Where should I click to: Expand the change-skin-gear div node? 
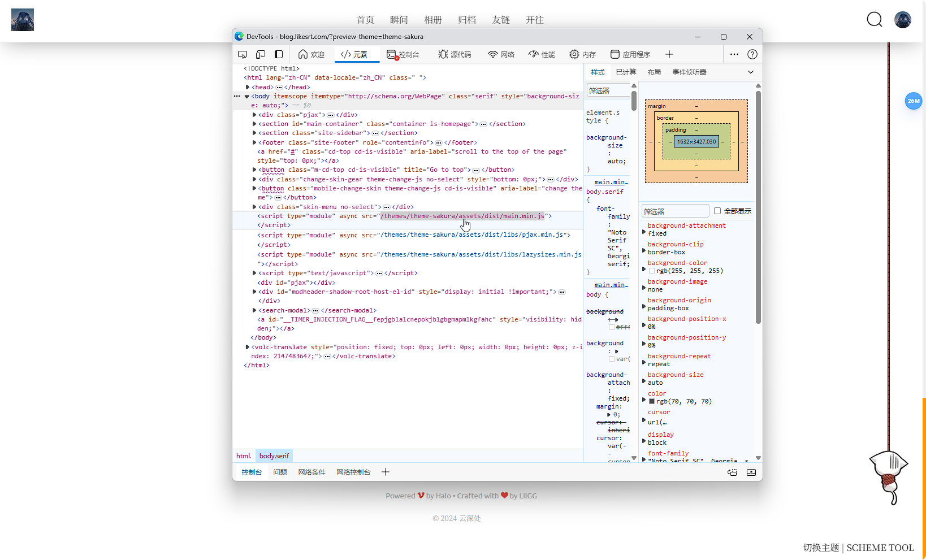[x=254, y=179]
